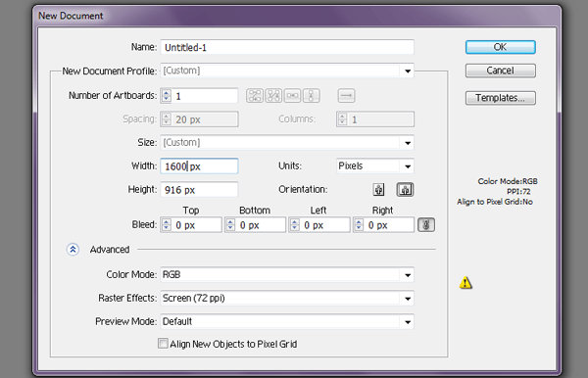Collapse the Advanced section chevron

pyautogui.click(x=73, y=249)
